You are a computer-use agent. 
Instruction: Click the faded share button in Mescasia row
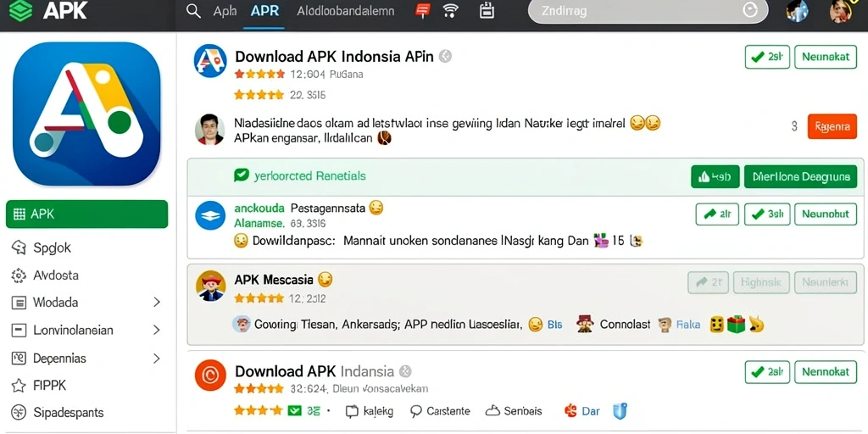pos(708,282)
